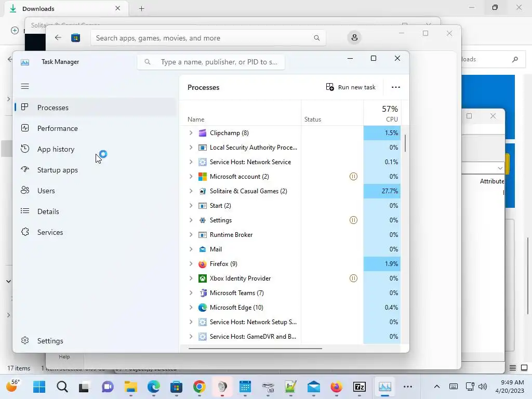
Task: Expand the Clipchamp (8) process group
Action: tap(191, 133)
